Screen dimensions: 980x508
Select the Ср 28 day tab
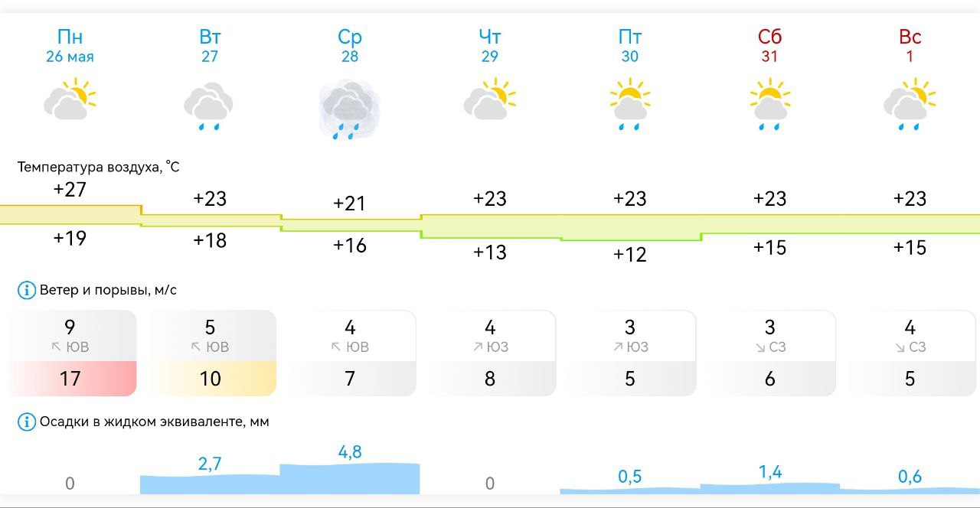point(350,46)
